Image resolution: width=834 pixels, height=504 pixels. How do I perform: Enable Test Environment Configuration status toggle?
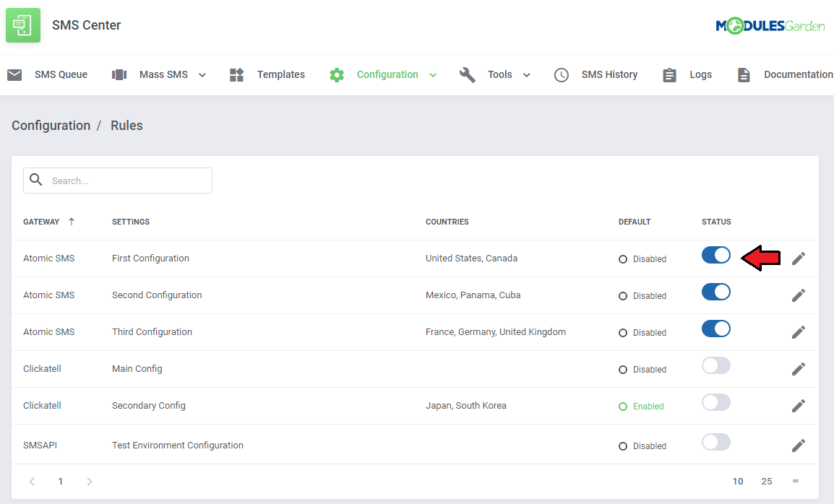point(716,443)
